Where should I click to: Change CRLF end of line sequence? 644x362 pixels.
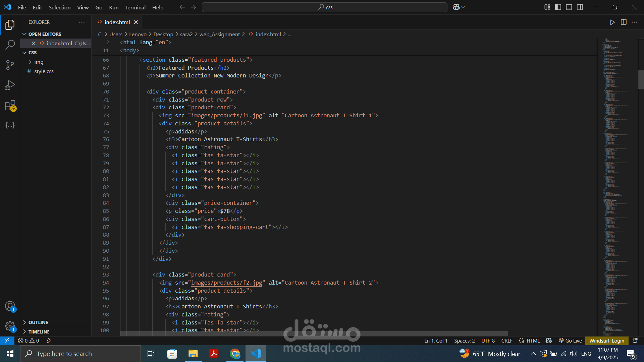507,341
